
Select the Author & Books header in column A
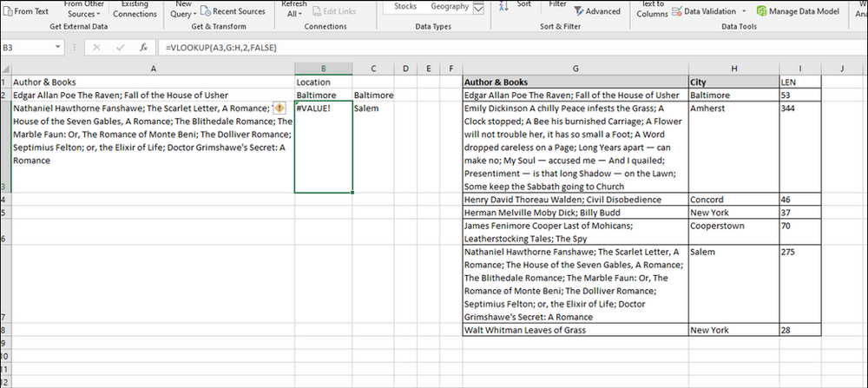coord(153,82)
